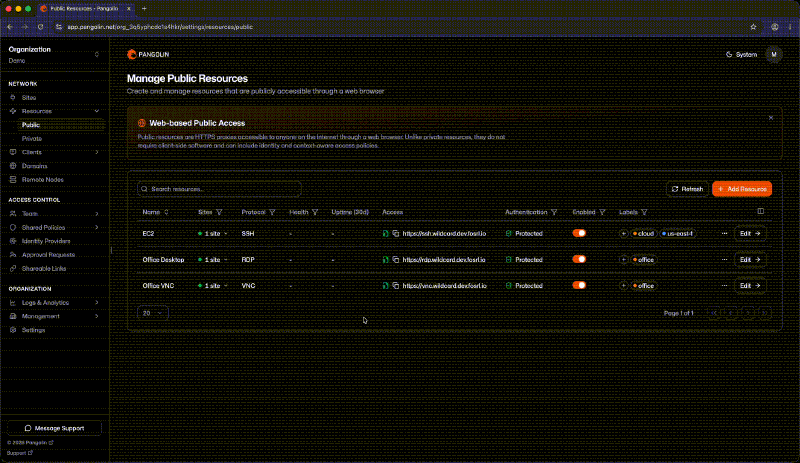Add a label to Office VNC row
Viewport: 800px width, 463px height.
623,286
